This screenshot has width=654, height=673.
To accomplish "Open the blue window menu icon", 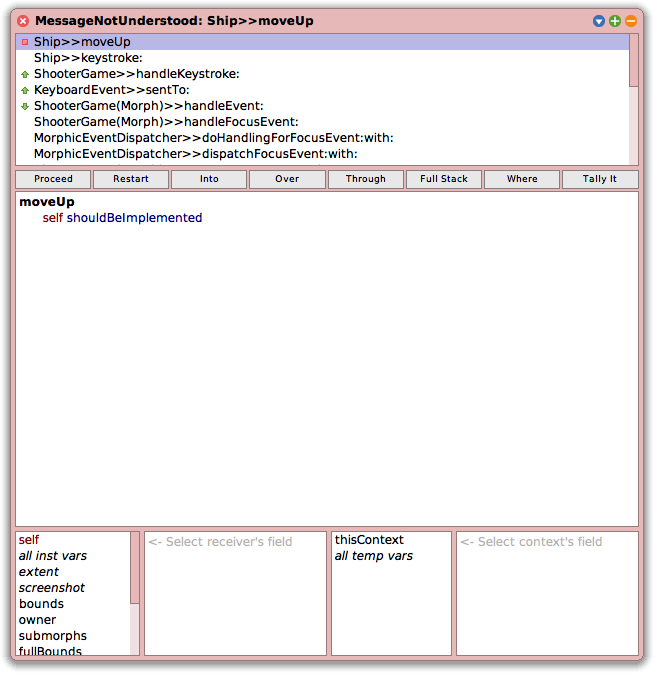I will pos(599,21).
